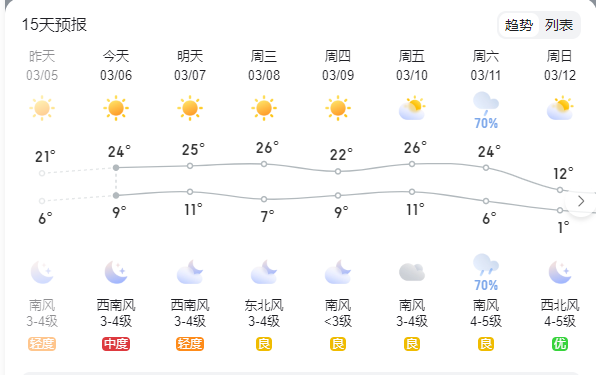Click the crescent moon night icon for 今天
This screenshot has width=596, height=375.
point(116,272)
